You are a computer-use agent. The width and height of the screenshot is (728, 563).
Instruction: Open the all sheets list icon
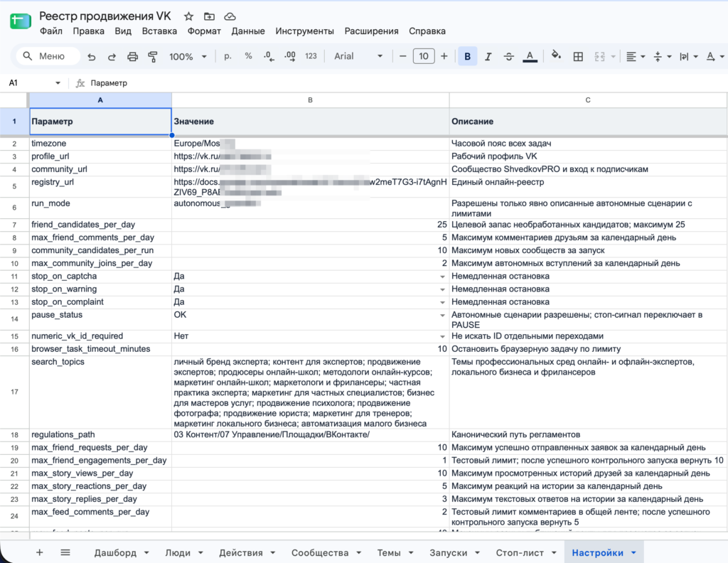point(65,552)
